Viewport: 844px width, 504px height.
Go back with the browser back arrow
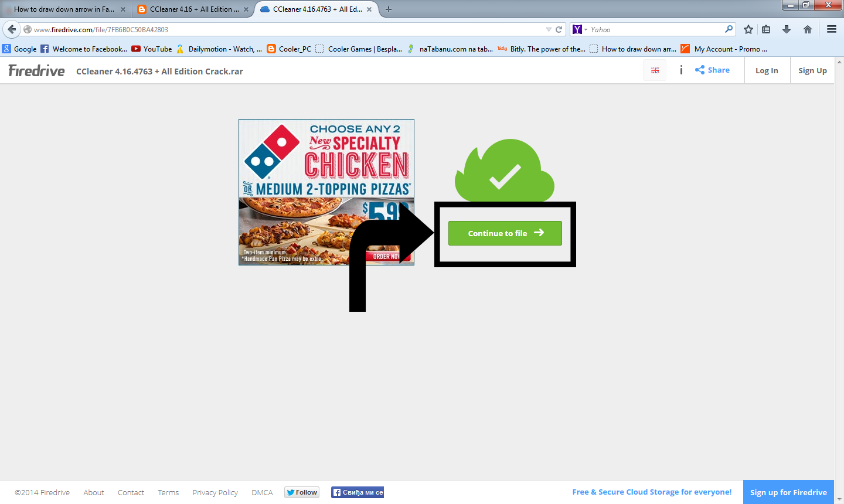coord(12,29)
